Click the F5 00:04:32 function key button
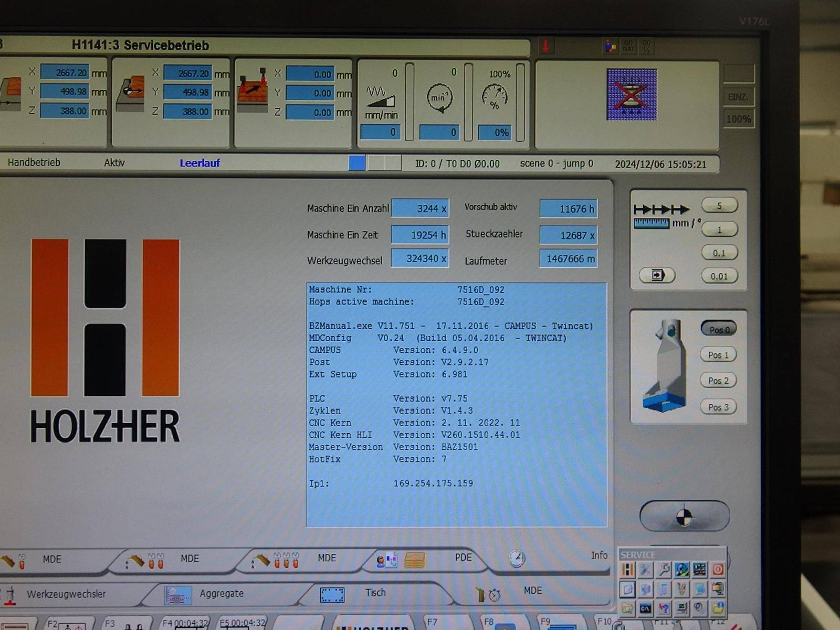Image resolution: width=840 pixels, height=630 pixels. pos(243,623)
